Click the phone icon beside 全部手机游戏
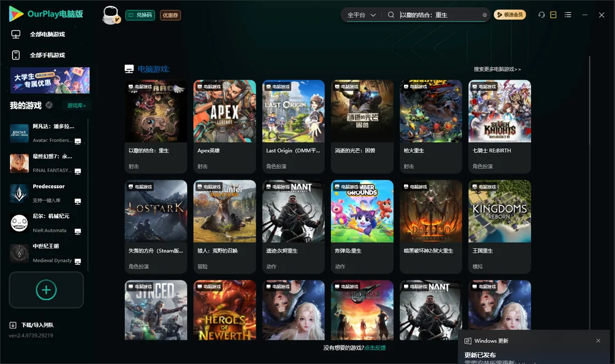The width and height of the screenshot is (615, 364). click(16, 55)
